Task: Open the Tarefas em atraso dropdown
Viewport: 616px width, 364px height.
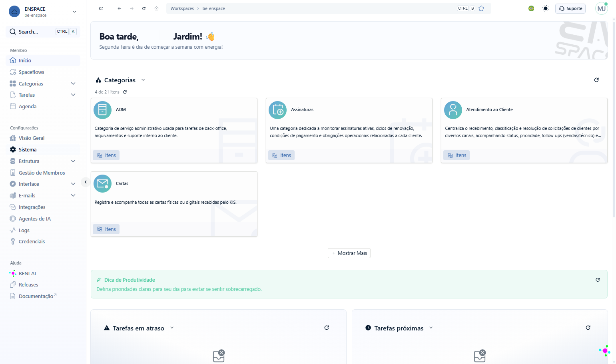Action: [172, 328]
